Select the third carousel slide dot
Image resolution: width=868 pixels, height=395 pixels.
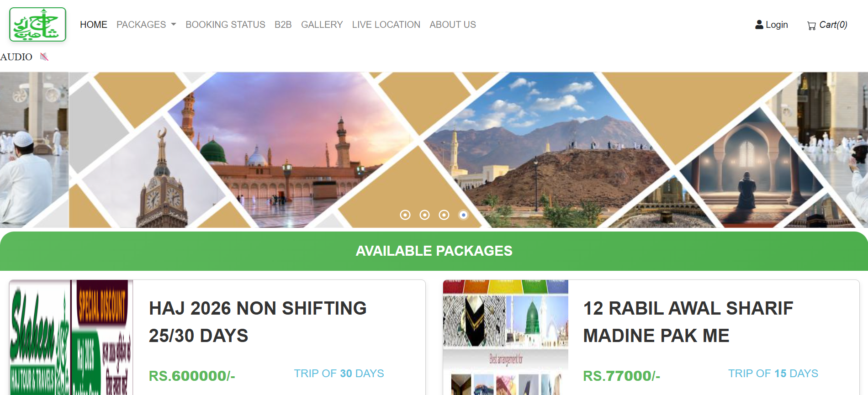(444, 215)
